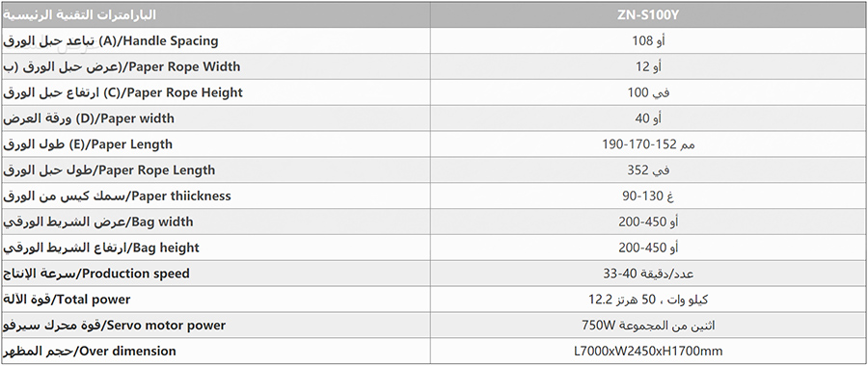Click the Paper Rope Width label
The height and width of the screenshot is (366, 868).
point(122,66)
